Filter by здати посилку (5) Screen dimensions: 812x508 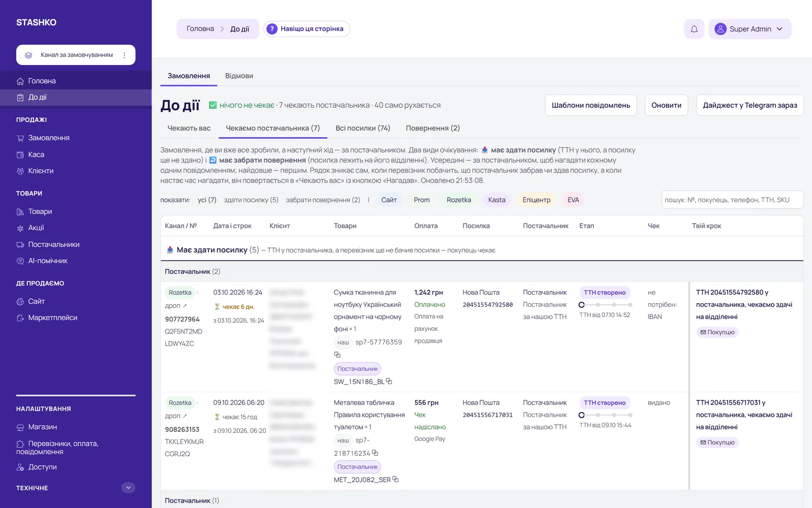[x=251, y=200]
